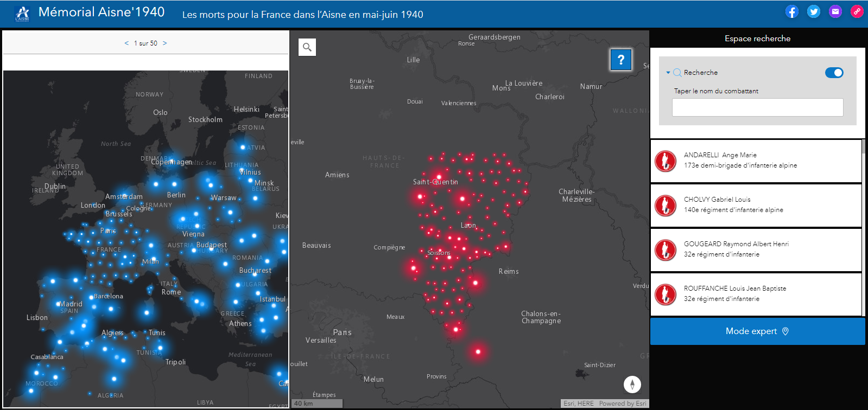The height and width of the screenshot is (410, 868).
Task: Go to previous record arrow
Action: [126, 43]
